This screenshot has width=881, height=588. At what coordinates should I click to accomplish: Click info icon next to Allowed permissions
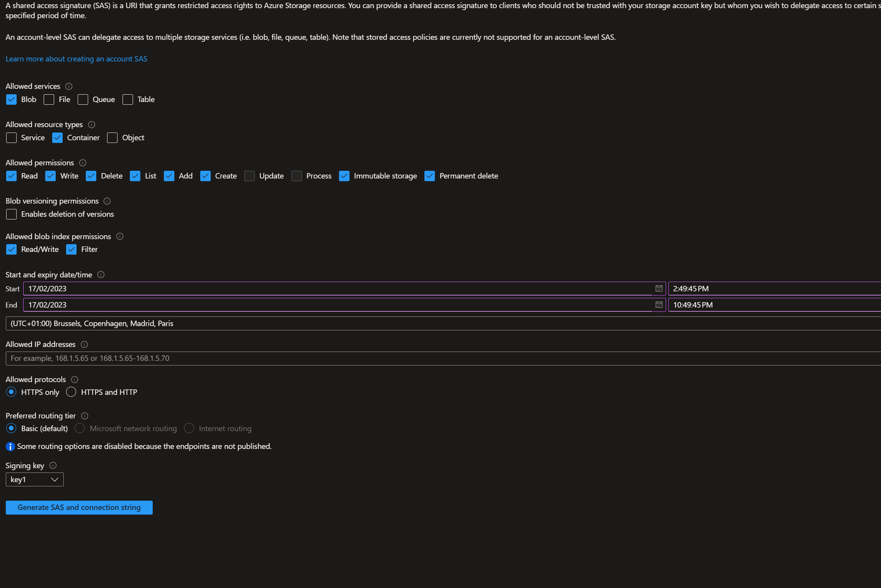click(83, 163)
